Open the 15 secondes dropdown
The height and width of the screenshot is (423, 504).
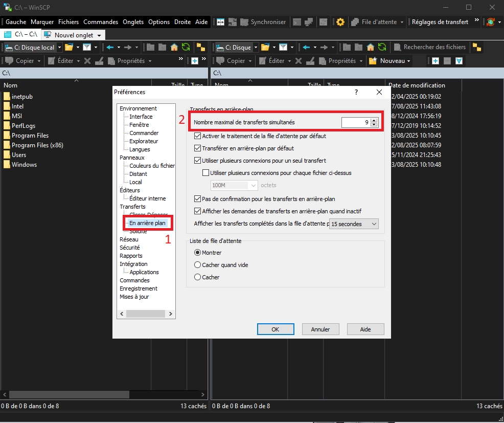click(x=354, y=224)
